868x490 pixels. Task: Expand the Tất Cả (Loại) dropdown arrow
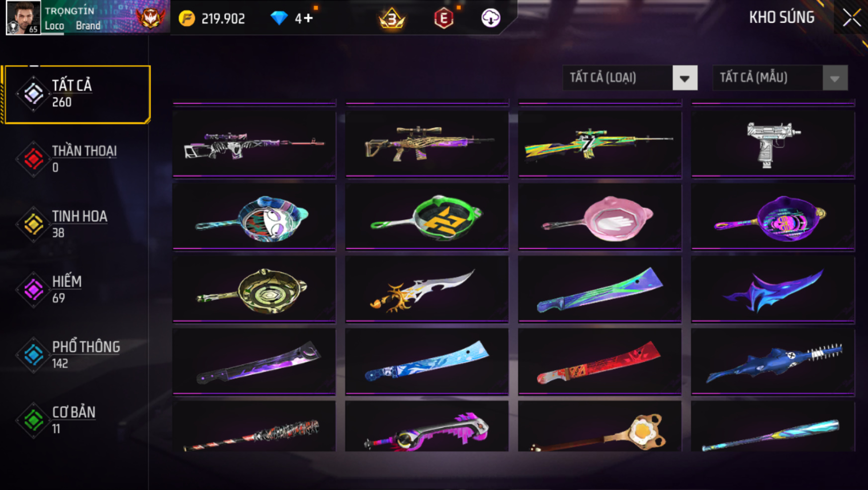[x=685, y=78]
